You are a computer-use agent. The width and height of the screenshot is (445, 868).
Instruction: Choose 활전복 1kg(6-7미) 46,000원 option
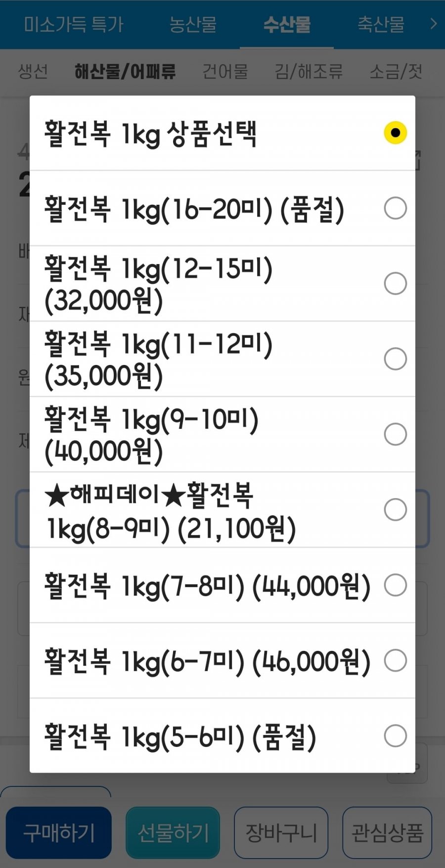[x=395, y=660]
